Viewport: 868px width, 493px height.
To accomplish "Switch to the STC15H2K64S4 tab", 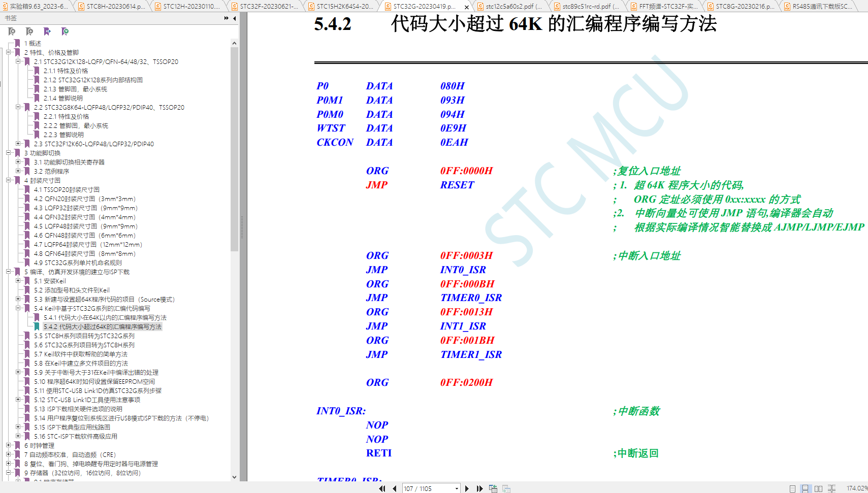I will [343, 7].
